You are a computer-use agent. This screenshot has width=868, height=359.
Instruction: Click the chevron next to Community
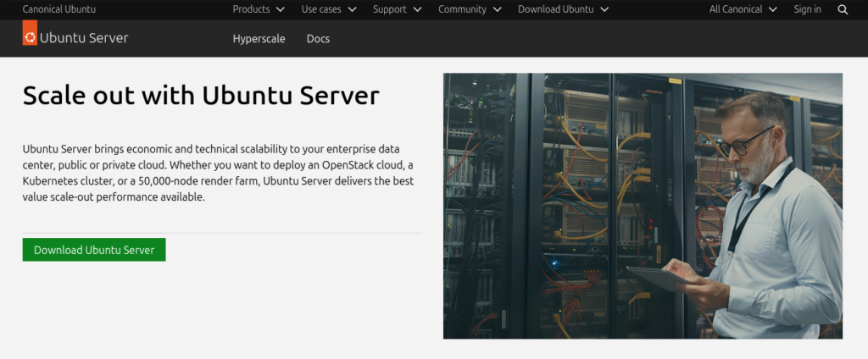[497, 9]
